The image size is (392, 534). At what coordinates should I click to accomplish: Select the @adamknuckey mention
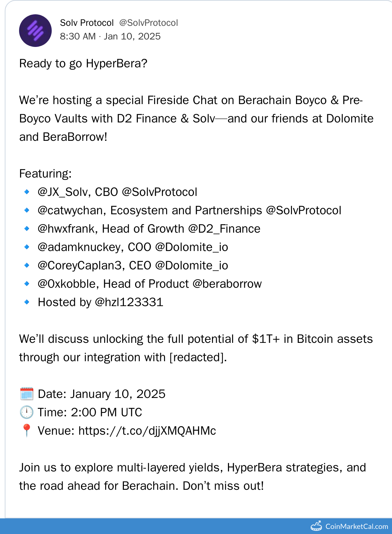[79, 247]
